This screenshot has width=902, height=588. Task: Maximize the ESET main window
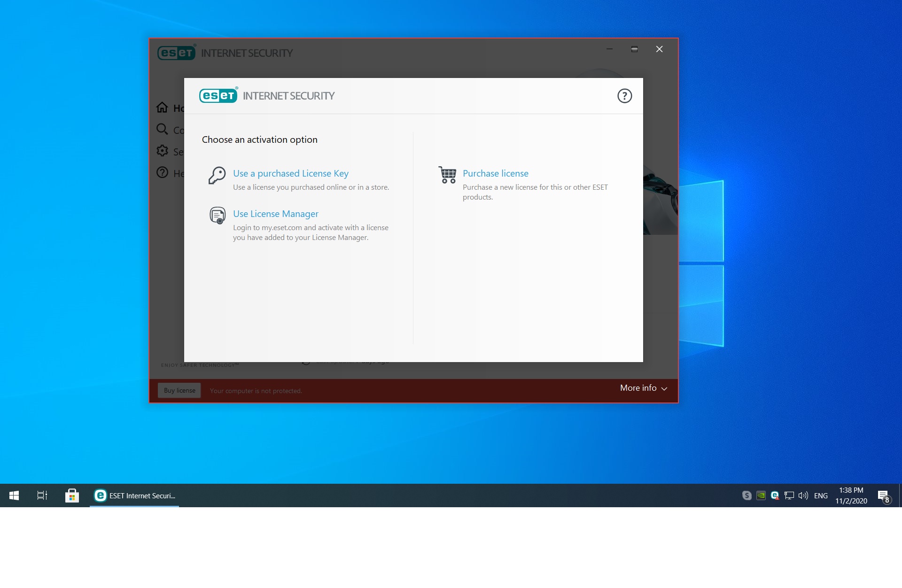(x=634, y=49)
